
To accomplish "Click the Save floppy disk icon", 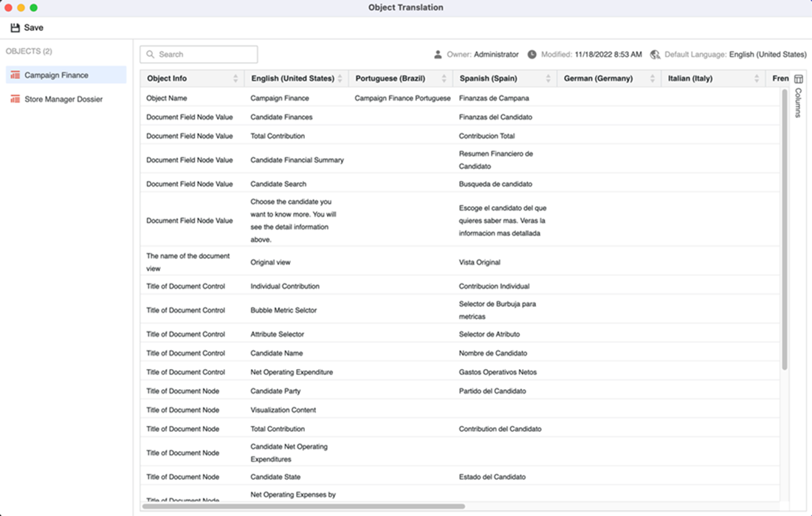I will (15, 28).
